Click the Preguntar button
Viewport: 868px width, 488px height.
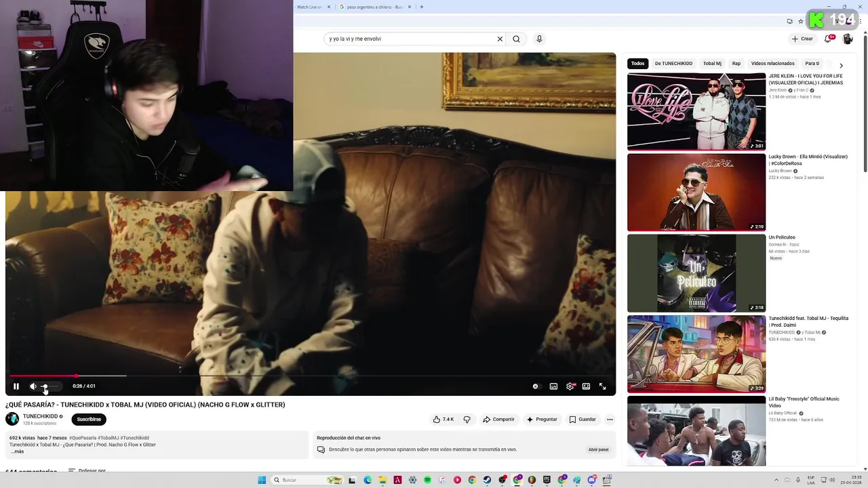[542, 420]
